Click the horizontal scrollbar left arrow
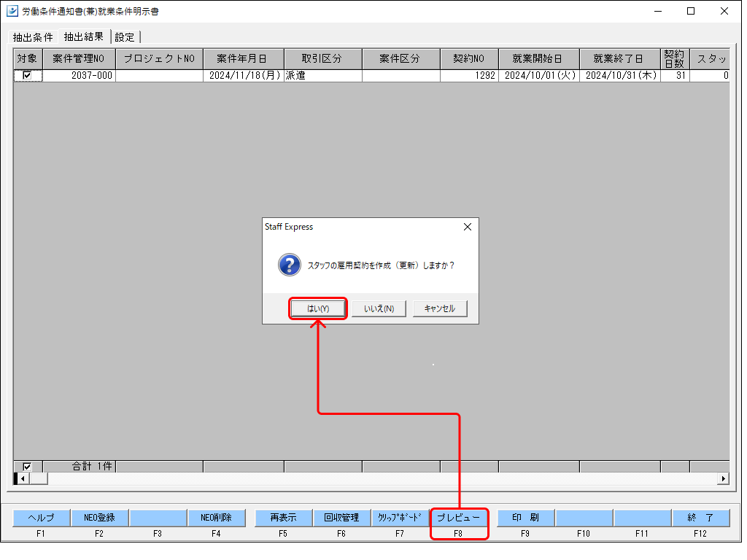 click(23, 478)
